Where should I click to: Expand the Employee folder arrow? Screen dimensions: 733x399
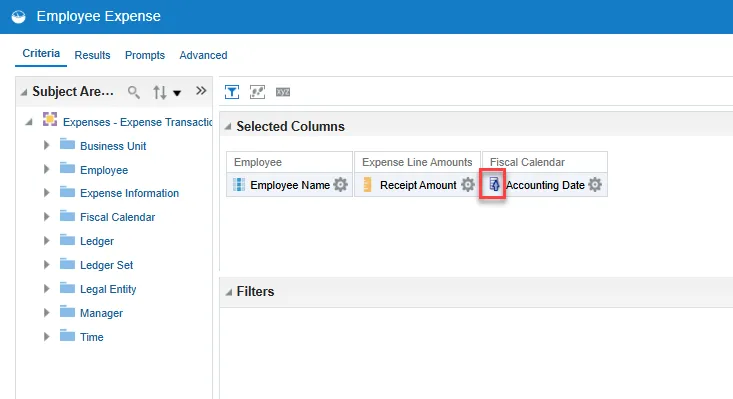[x=46, y=169]
